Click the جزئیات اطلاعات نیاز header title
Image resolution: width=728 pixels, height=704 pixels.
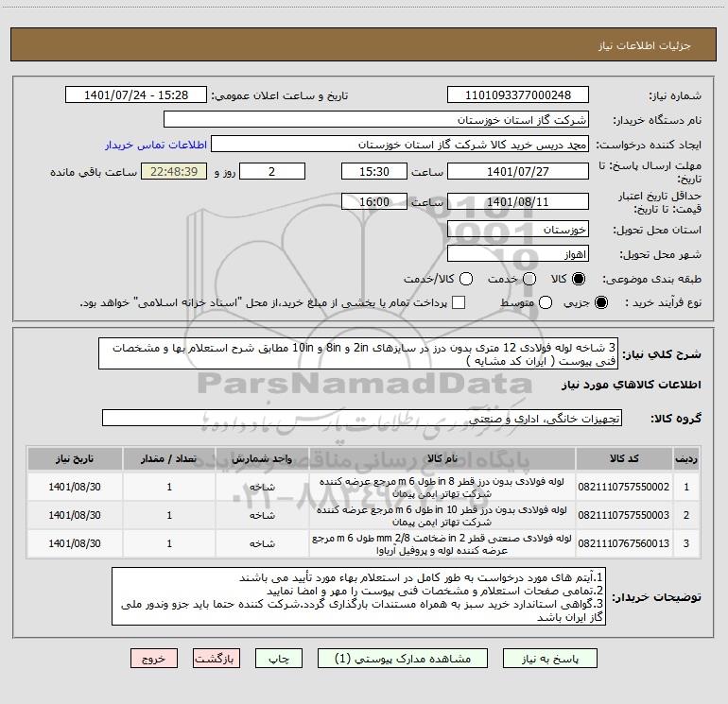click(x=644, y=45)
